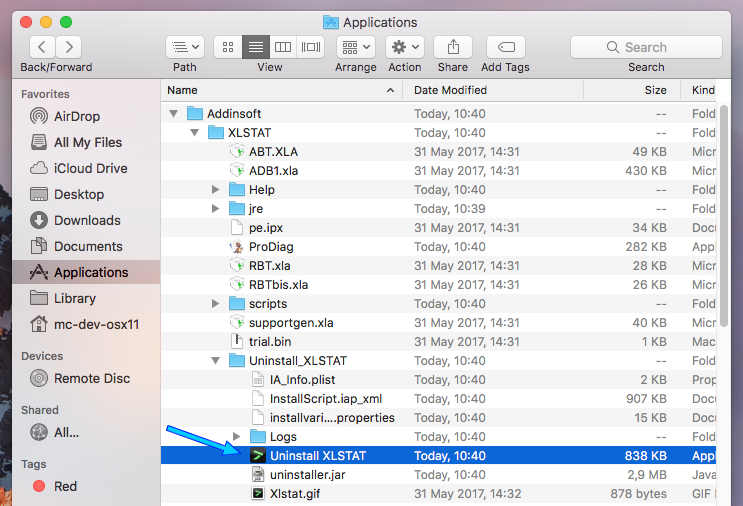Screen dimensions: 743x506
Task: Collapse the Uninstall_XLSTAT folder
Action: (215, 361)
